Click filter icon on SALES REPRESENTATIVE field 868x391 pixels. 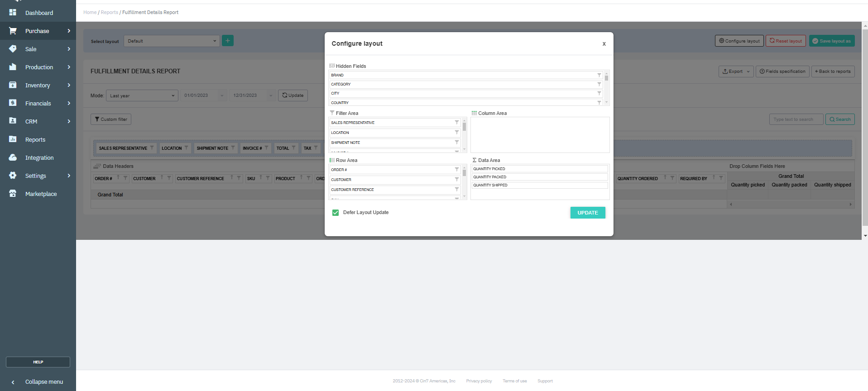[457, 123]
